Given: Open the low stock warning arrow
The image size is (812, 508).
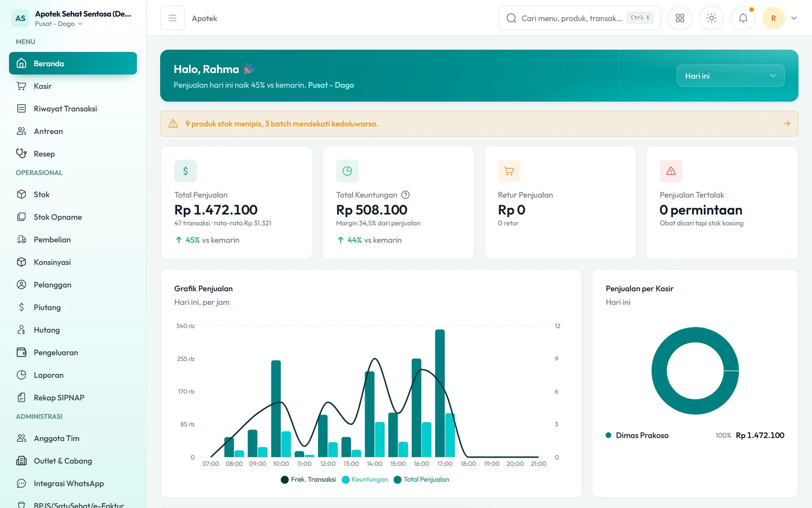Looking at the screenshot, I should (786, 123).
